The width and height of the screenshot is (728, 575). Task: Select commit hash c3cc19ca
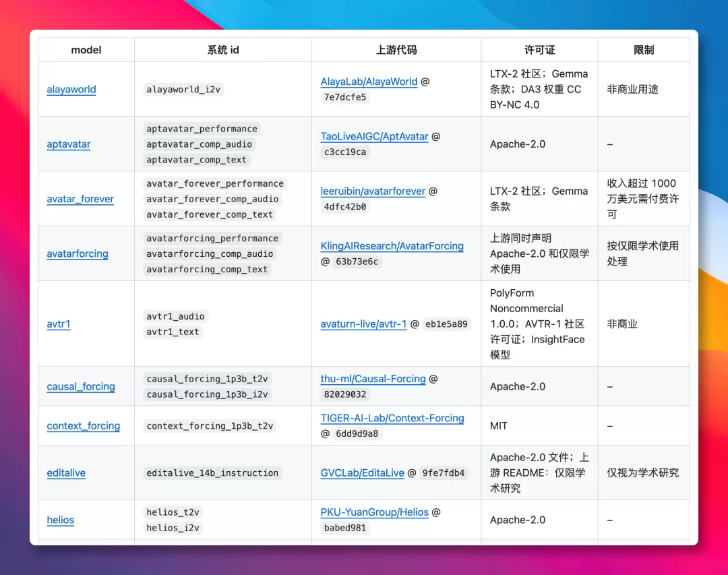coord(345,152)
